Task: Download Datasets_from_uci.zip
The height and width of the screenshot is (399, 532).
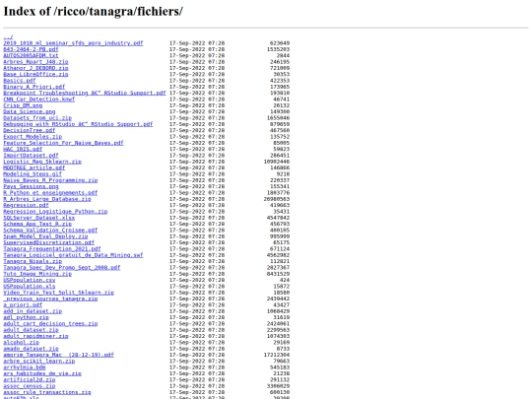Action: (37, 118)
